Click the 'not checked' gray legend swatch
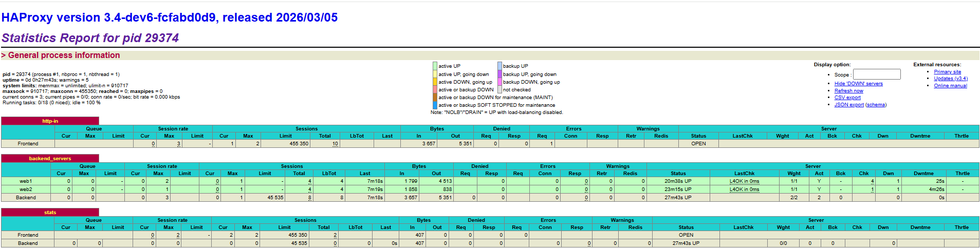The width and height of the screenshot is (980, 248). tap(500, 89)
